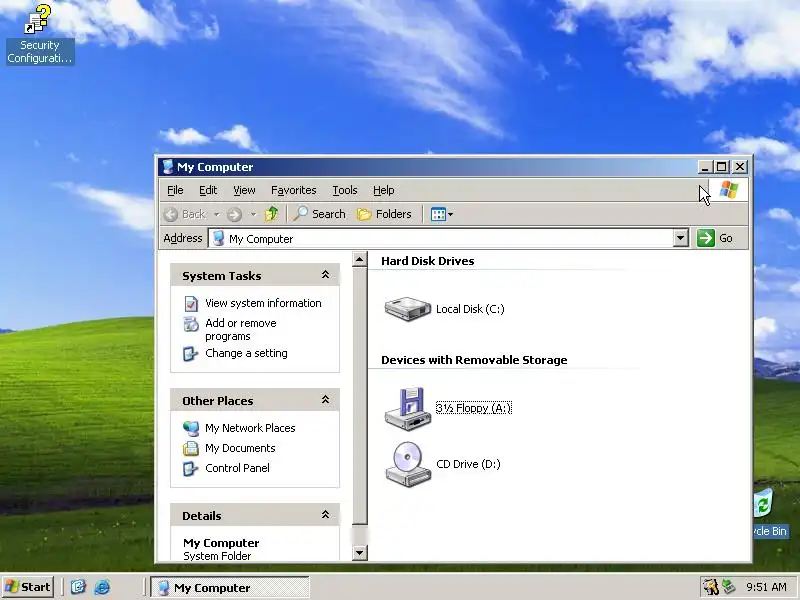Click View system information icon
800x600 pixels.
pos(191,304)
